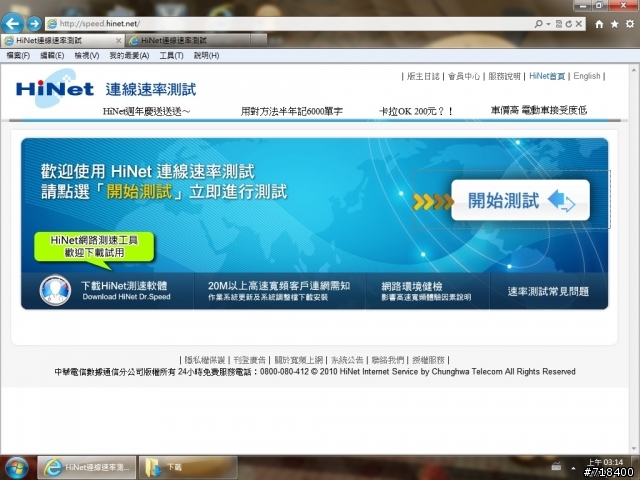Click the taskbar clock 上午 03:14
640x480 pixels.
pyautogui.click(x=605, y=462)
